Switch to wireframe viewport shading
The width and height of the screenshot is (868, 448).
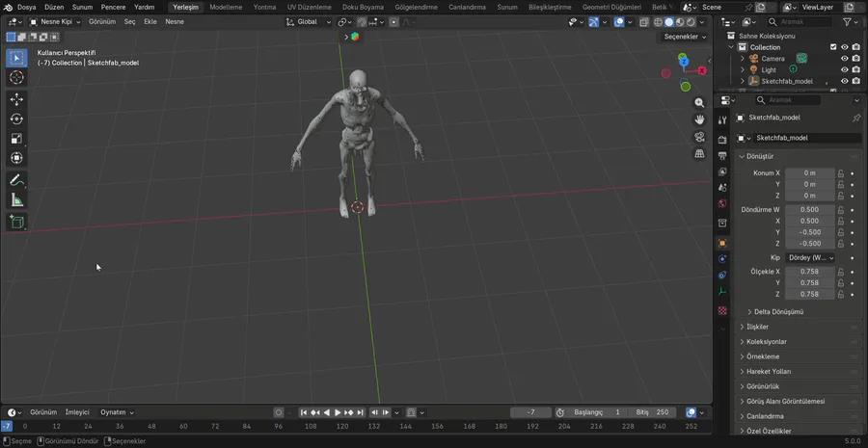pyautogui.click(x=658, y=22)
